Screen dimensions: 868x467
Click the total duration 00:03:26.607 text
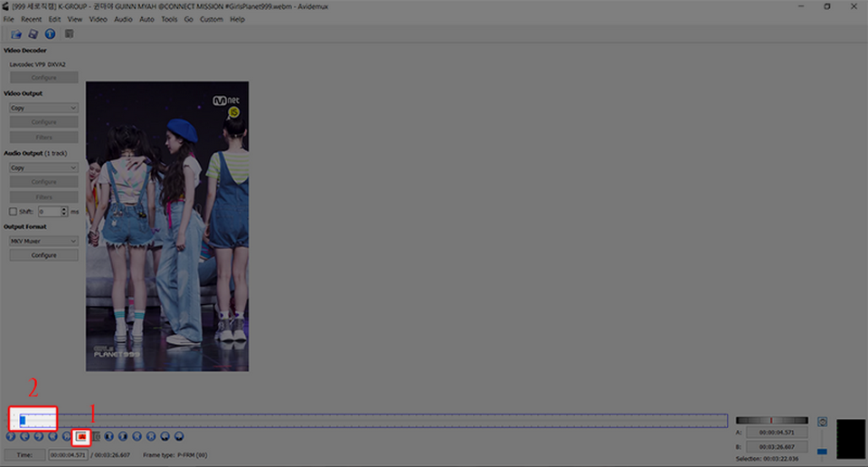(112, 455)
